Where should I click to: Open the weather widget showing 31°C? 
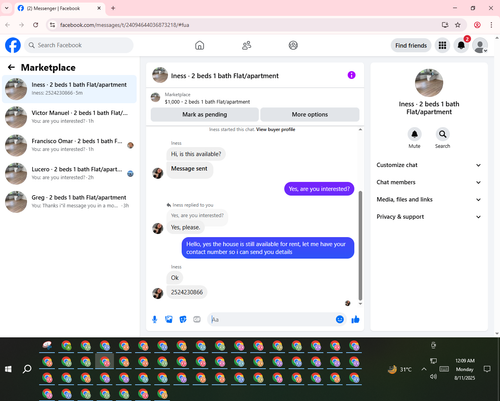coord(400,369)
